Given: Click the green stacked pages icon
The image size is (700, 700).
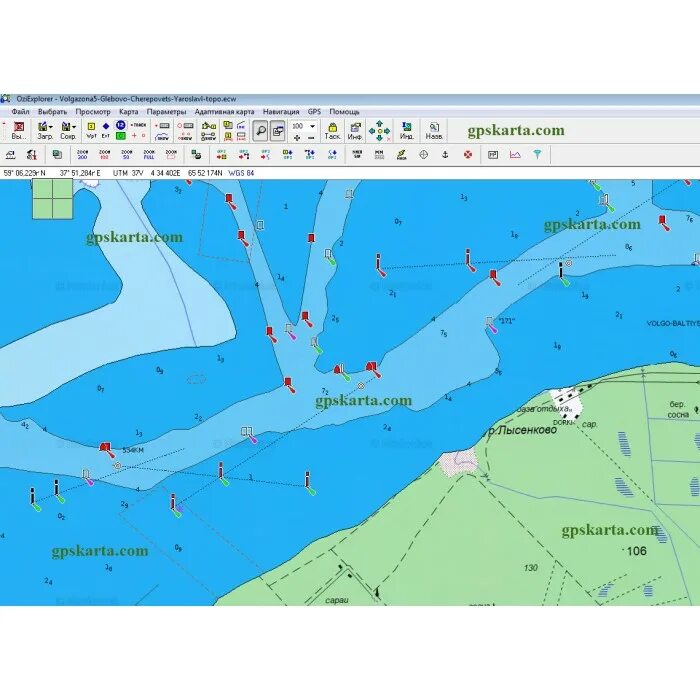Looking at the screenshot, I should click(57, 154).
